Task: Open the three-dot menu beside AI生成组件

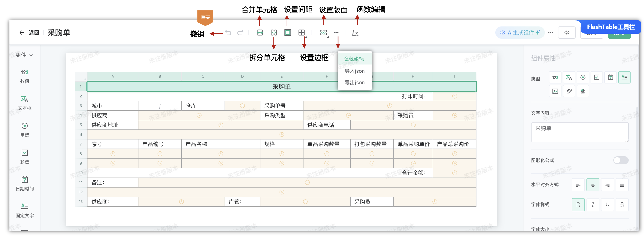Action: coord(551,33)
